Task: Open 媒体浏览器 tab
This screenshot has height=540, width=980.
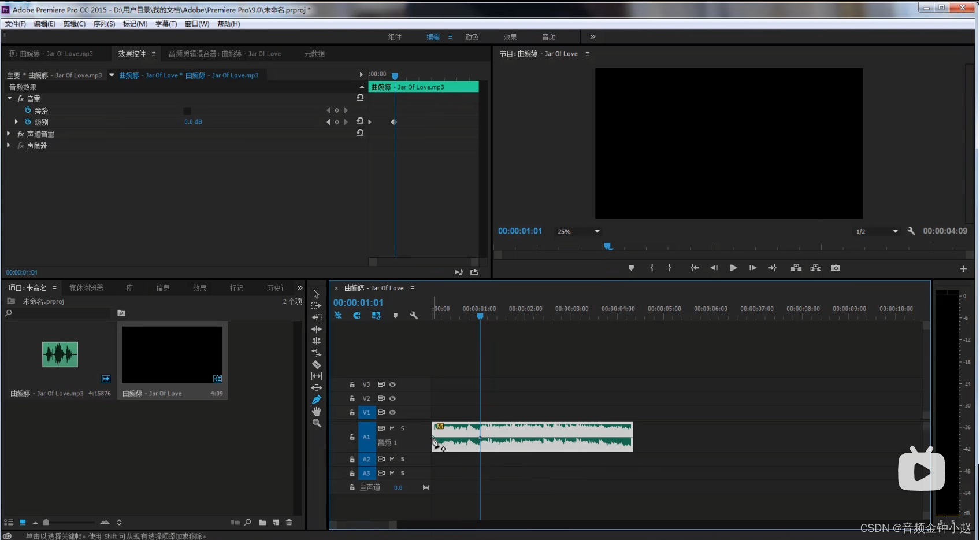Action: 86,288
